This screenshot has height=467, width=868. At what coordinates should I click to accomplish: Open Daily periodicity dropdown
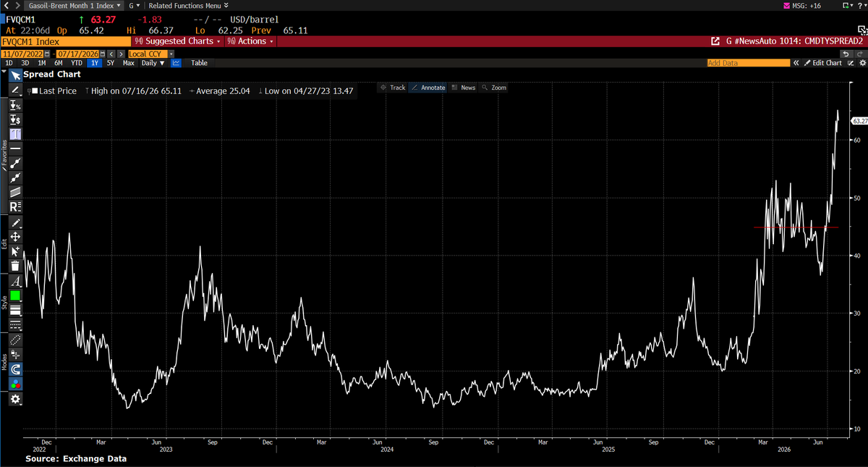(x=153, y=63)
